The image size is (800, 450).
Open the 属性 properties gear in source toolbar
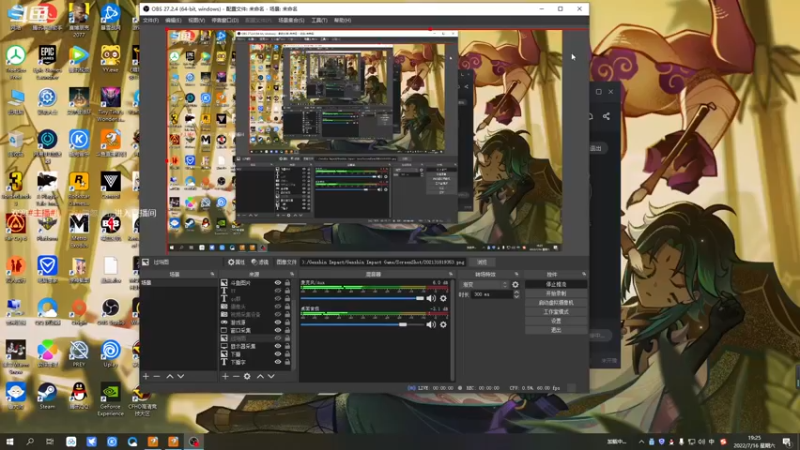[236, 262]
